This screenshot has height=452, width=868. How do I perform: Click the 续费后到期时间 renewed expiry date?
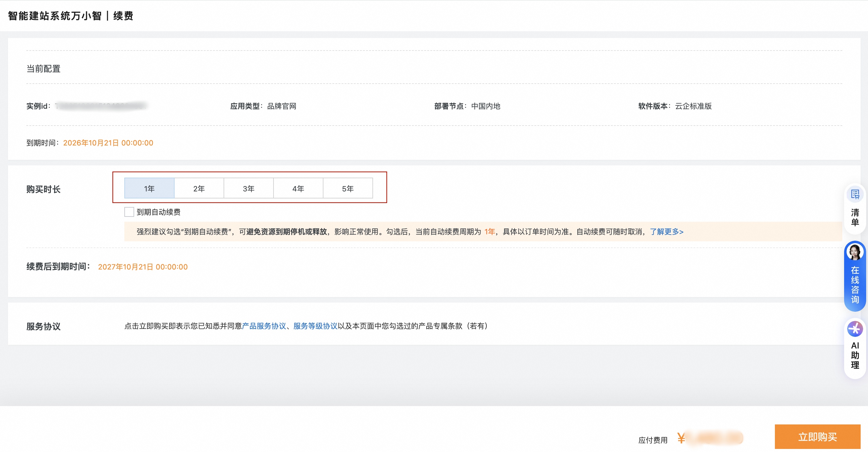point(142,266)
